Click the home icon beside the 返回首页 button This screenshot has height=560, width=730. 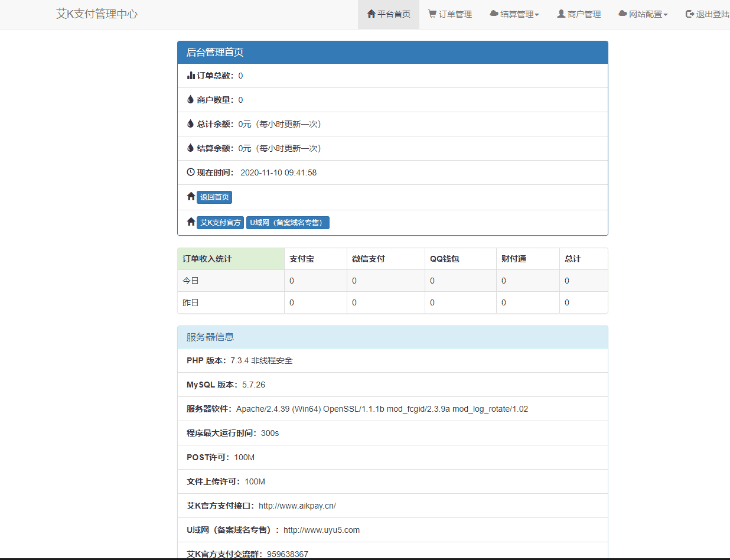click(x=190, y=196)
